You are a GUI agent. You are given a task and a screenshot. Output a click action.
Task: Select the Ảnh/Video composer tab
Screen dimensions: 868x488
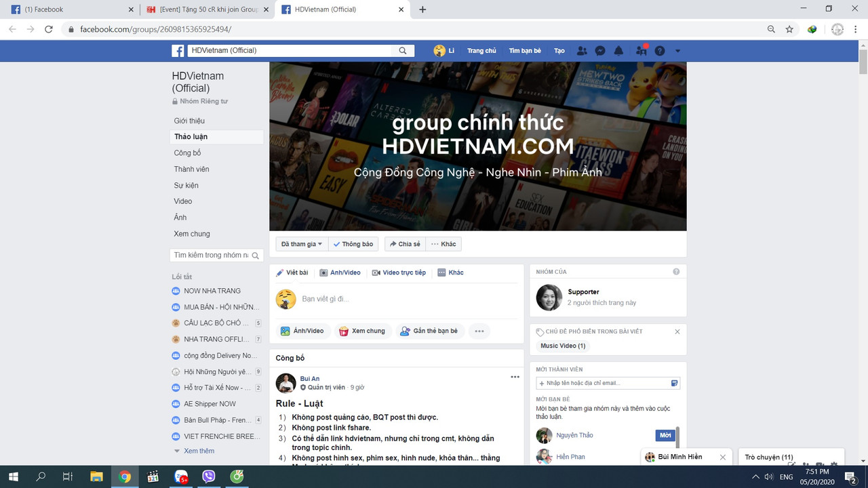(340, 272)
